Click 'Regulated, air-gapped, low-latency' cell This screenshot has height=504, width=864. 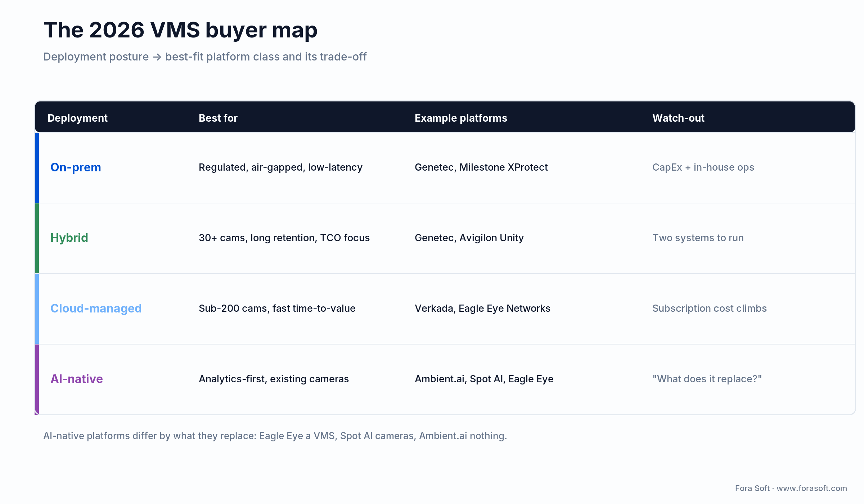click(280, 167)
